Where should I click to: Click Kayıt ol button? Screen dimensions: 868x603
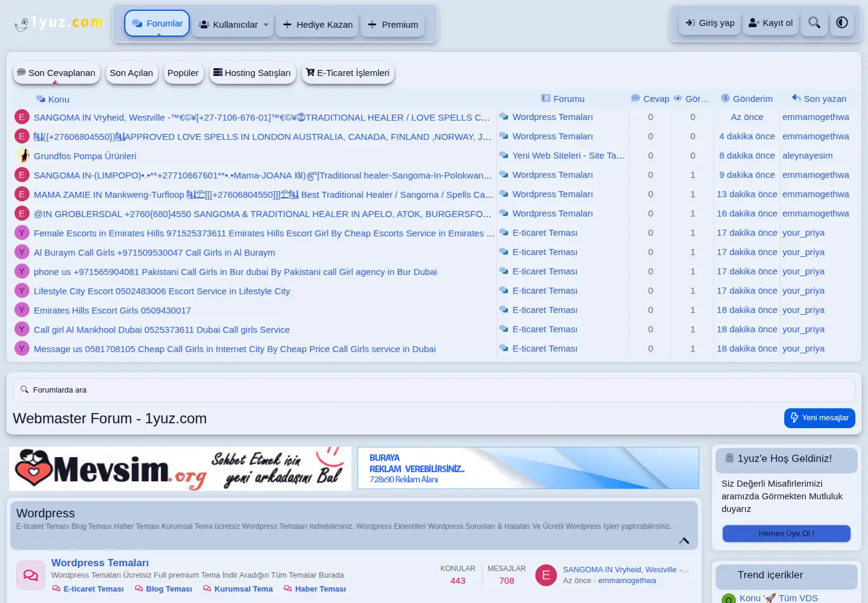coord(771,23)
